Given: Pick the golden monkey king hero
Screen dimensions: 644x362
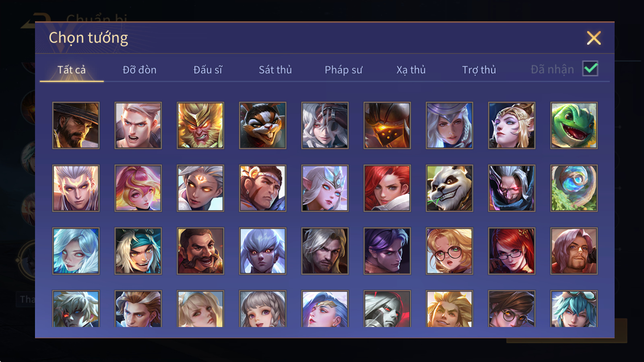Looking at the screenshot, I should tap(200, 125).
